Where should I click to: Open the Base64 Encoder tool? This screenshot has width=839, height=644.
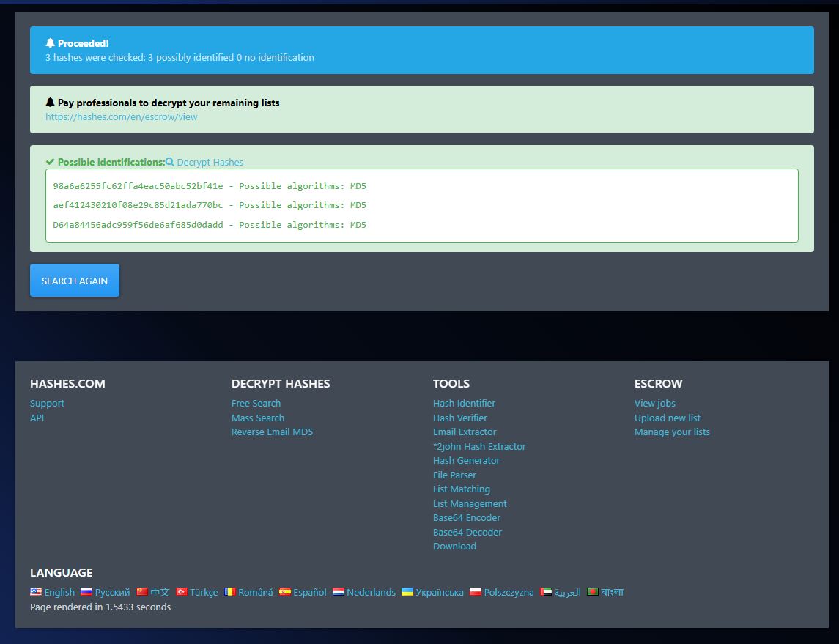[x=467, y=517]
